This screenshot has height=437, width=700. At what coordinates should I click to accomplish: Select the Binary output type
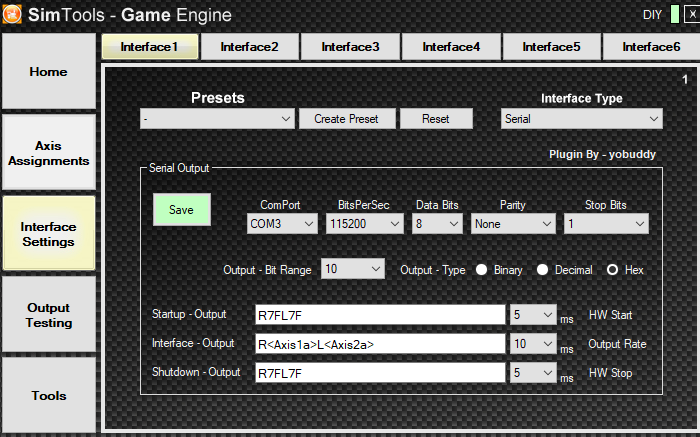tap(482, 270)
